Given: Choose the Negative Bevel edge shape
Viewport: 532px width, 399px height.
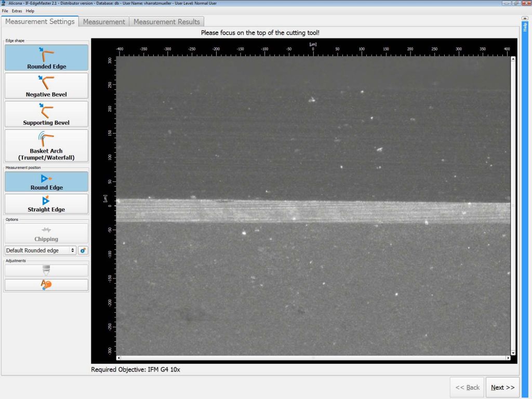Looking at the screenshot, I should 46,86.
